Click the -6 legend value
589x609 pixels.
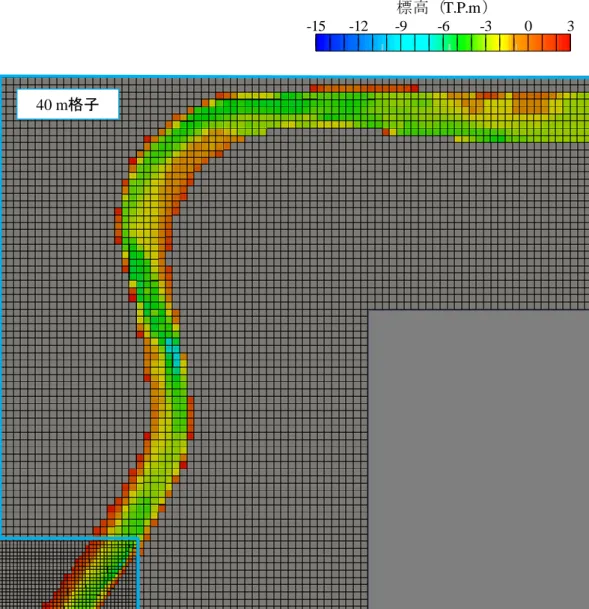(x=443, y=26)
